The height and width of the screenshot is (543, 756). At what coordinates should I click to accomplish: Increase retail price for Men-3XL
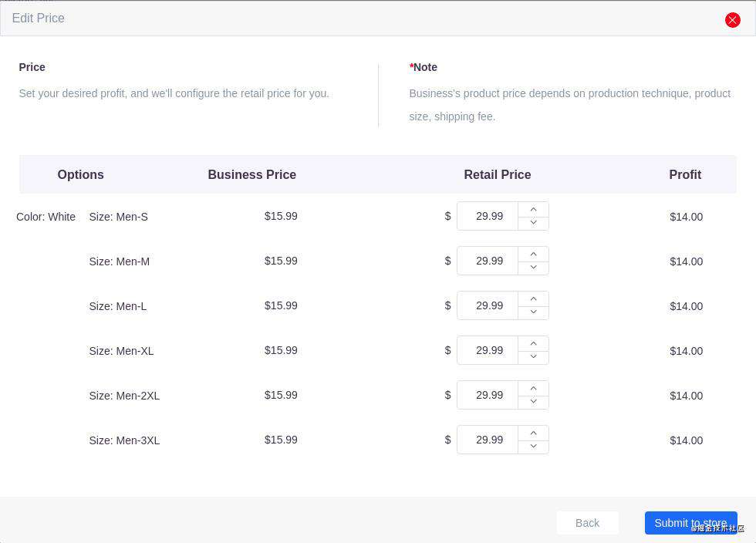click(x=533, y=433)
